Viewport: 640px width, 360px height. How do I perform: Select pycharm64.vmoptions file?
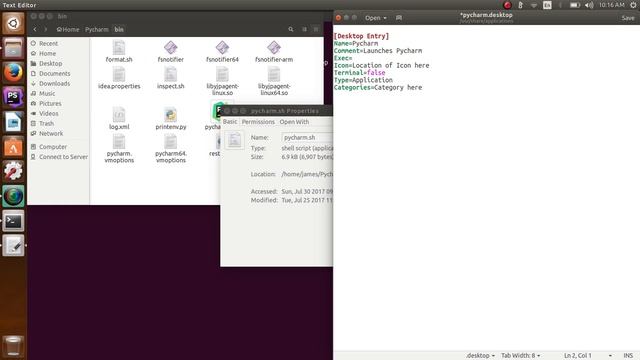[x=171, y=149]
